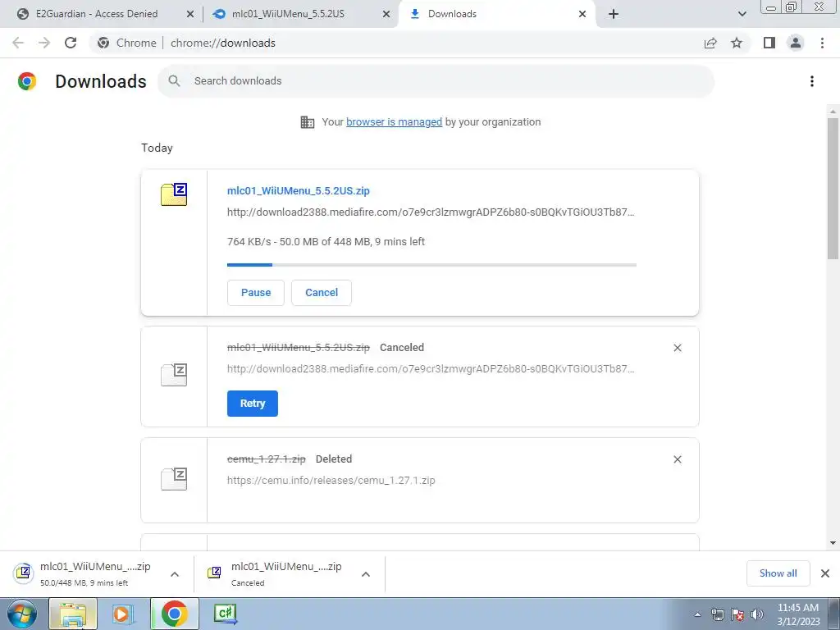
Task: Reload the downloads page
Action: coord(71,43)
